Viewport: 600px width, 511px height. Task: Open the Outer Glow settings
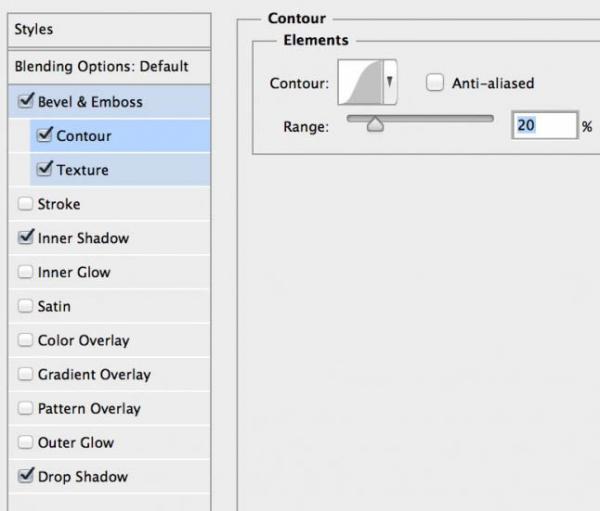(76, 442)
